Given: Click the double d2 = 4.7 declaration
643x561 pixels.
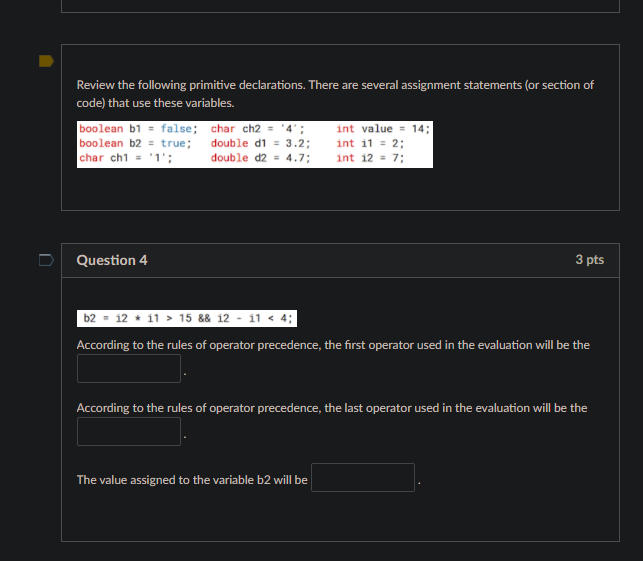Looking at the screenshot, I should pyautogui.click(x=260, y=158).
